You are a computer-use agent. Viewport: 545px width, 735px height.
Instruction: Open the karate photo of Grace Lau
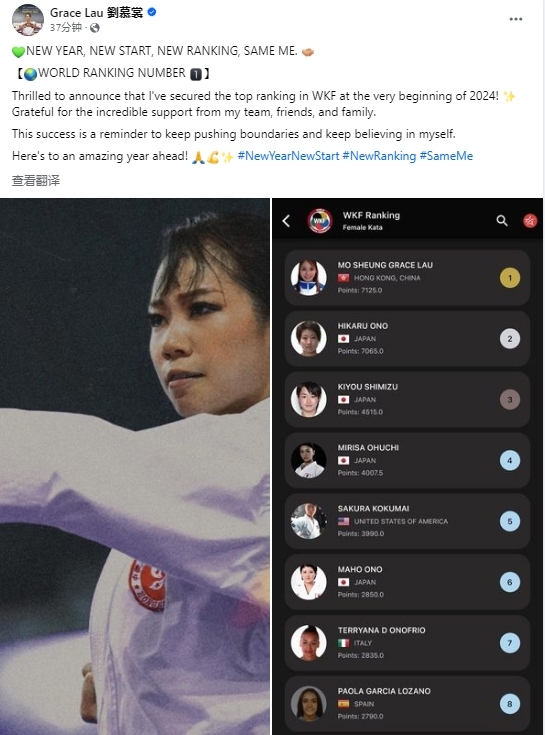click(135, 466)
